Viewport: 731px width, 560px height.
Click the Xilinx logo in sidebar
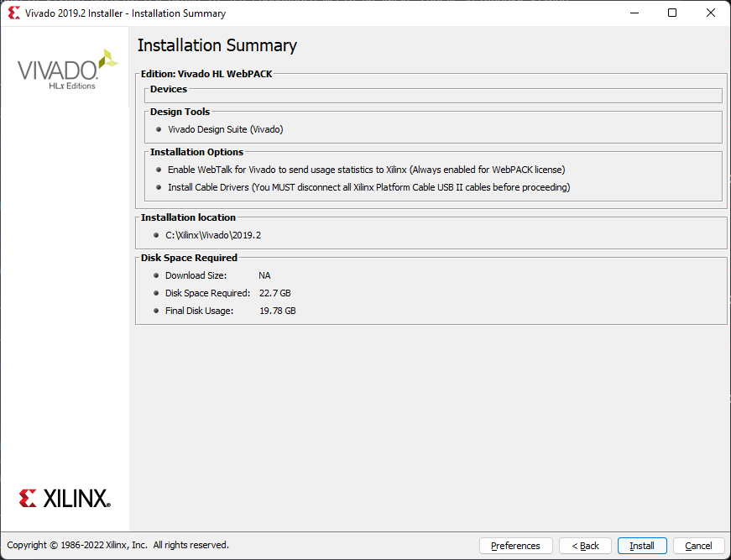[65, 498]
